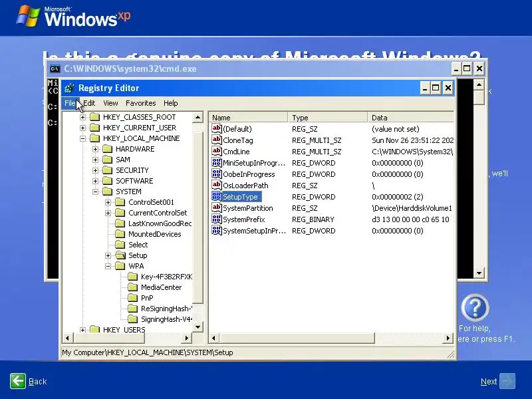Open the Help menu

(x=171, y=103)
